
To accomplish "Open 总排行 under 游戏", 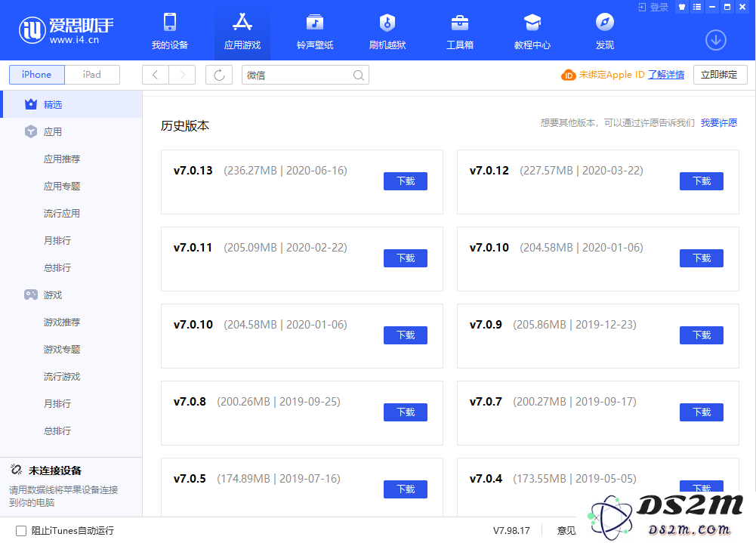I will (x=57, y=430).
